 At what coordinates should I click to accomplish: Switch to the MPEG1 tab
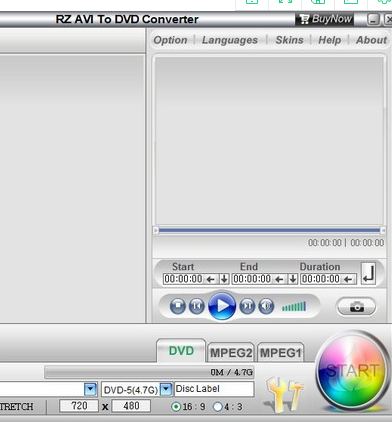click(x=280, y=353)
